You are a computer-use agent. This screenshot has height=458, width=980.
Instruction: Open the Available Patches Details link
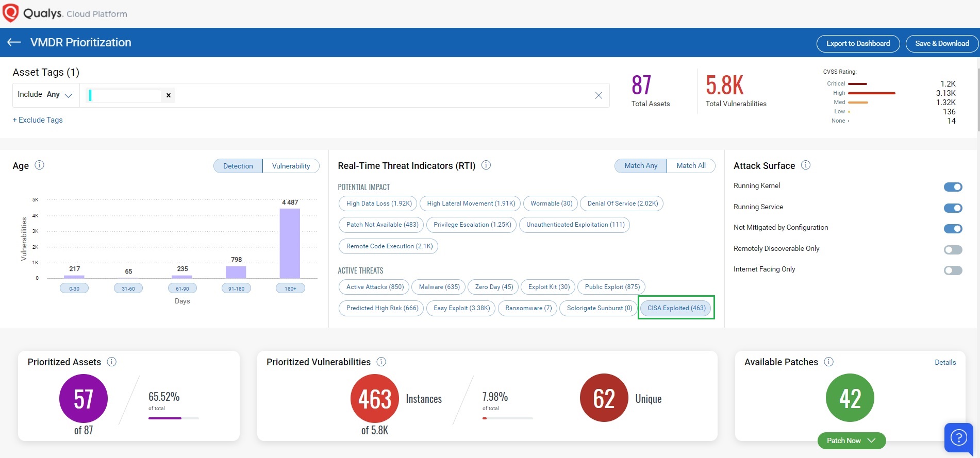pos(945,362)
